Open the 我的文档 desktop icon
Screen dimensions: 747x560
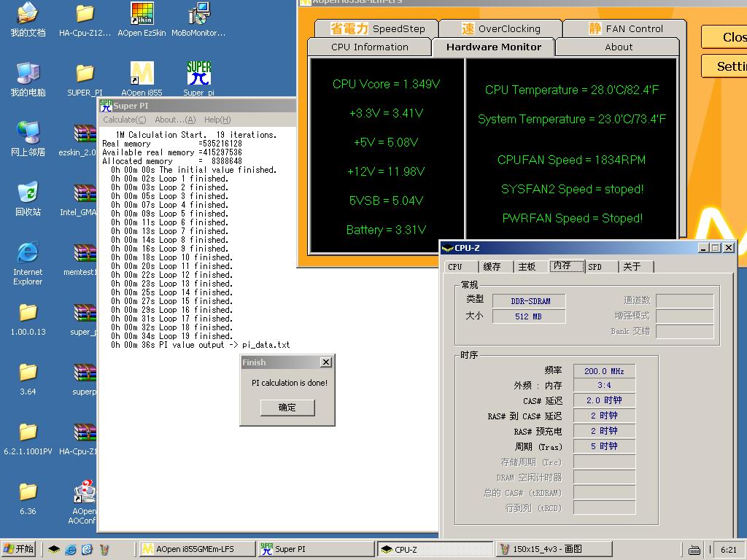(x=28, y=20)
